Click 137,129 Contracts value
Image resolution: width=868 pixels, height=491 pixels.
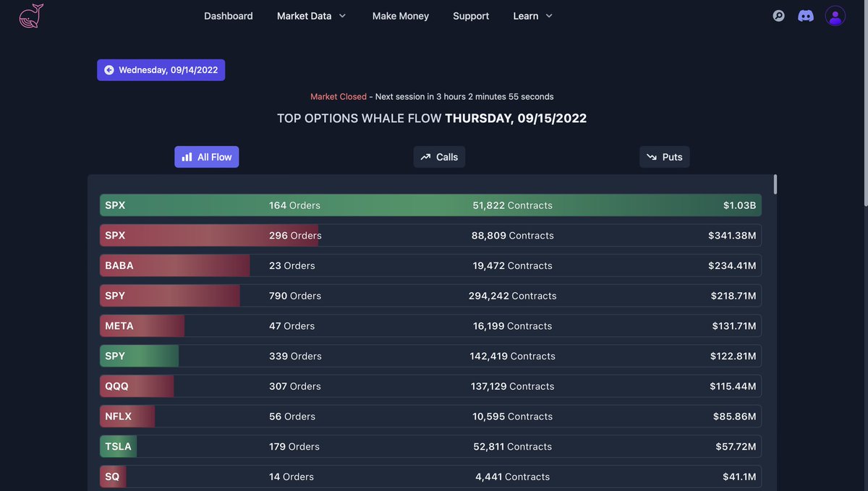pyautogui.click(x=513, y=386)
